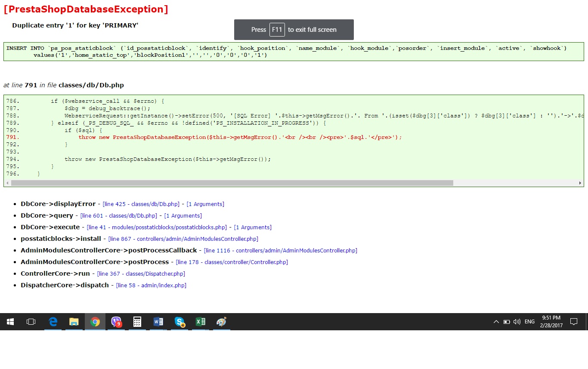The height and width of the screenshot is (369, 588).
Task: Click the "F11 to exit full screen" notice
Action: 294,30
